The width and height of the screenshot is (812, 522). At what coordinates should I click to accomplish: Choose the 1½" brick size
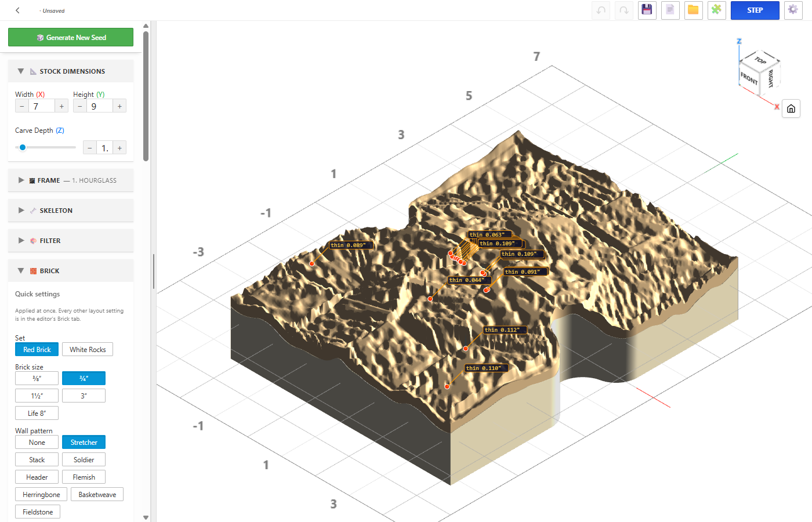37,396
